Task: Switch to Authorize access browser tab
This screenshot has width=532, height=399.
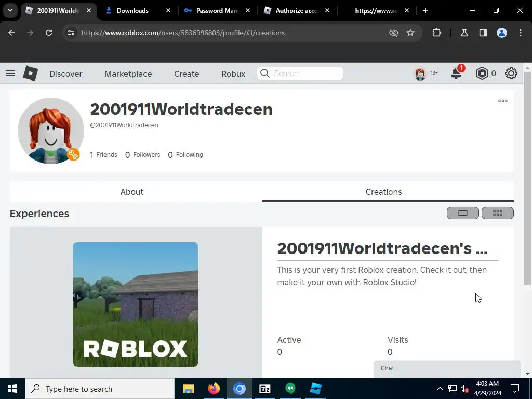Action: tap(296, 10)
